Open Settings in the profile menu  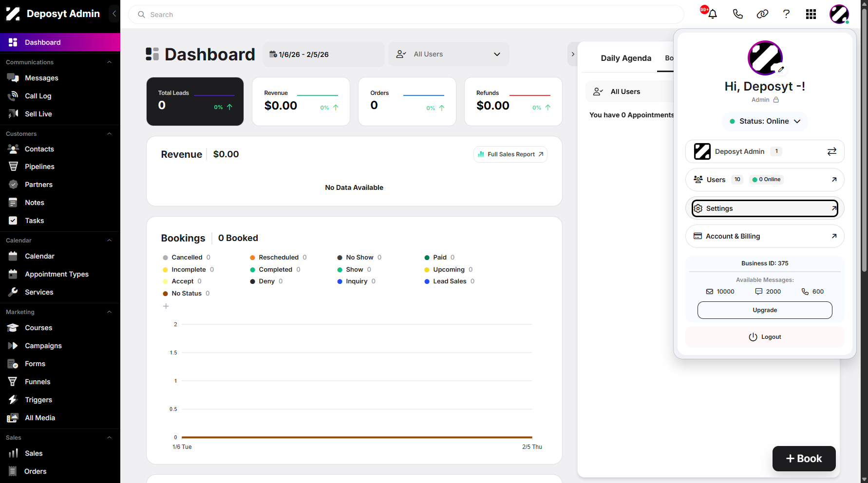pos(765,208)
